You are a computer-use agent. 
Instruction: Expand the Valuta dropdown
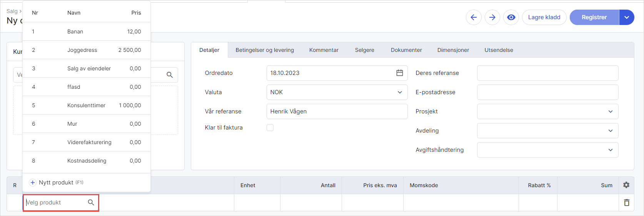(x=400, y=92)
